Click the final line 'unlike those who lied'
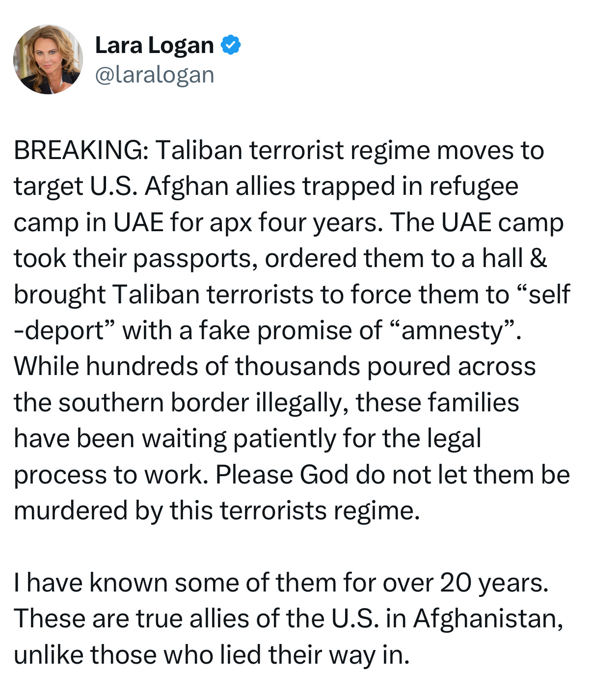The width and height of the screenshot is (592, 700). [212, 655]
